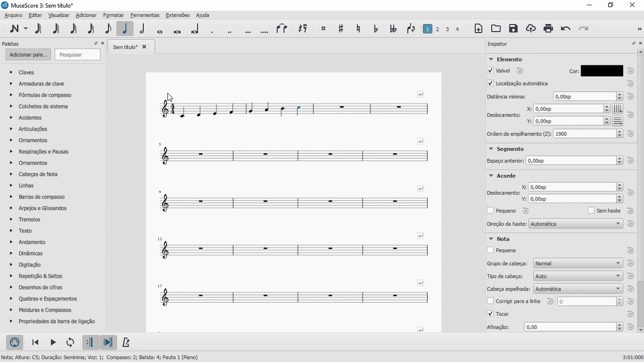
Task: Click the Pesquisar palette search field
Action: [77, 55]
